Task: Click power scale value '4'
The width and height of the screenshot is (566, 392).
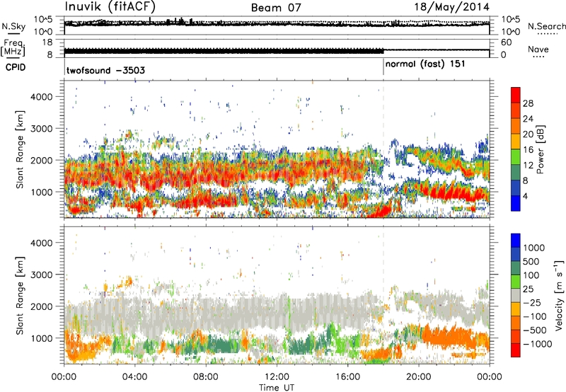Action: pyautogui.click(x=525, y=196)
